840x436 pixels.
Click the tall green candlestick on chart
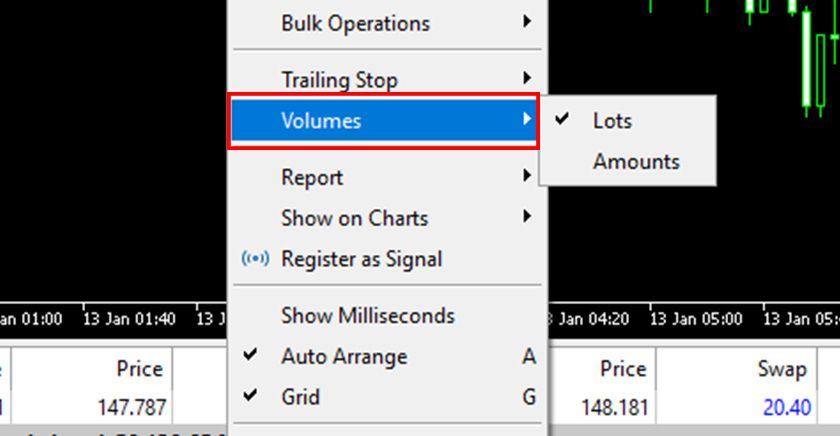(805, 70)
